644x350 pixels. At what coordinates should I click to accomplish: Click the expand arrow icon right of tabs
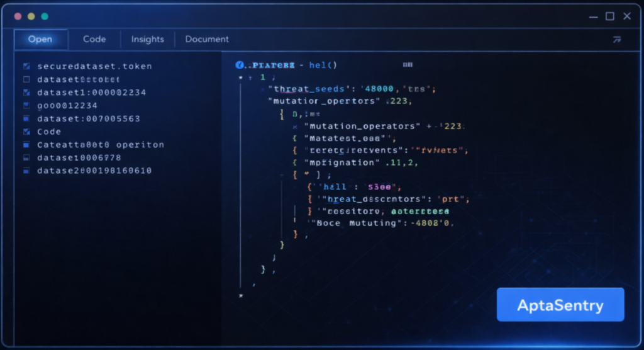pyautogui.click(x=616, y=40)
